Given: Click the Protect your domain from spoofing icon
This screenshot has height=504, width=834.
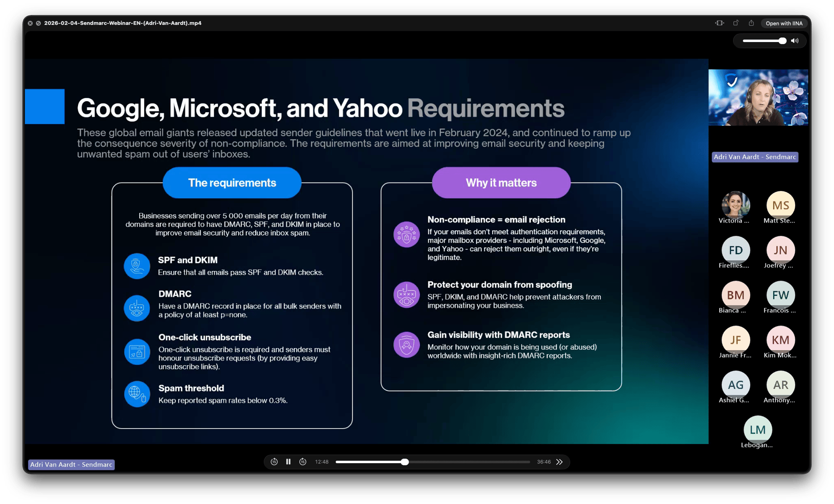Looking at the screenshot, I should tap(407, 295).
